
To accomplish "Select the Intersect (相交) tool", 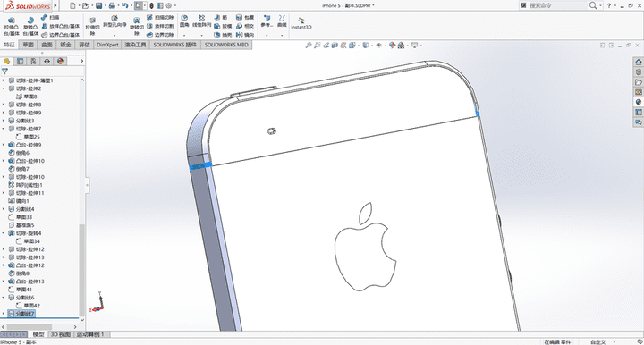I will 245,26.
